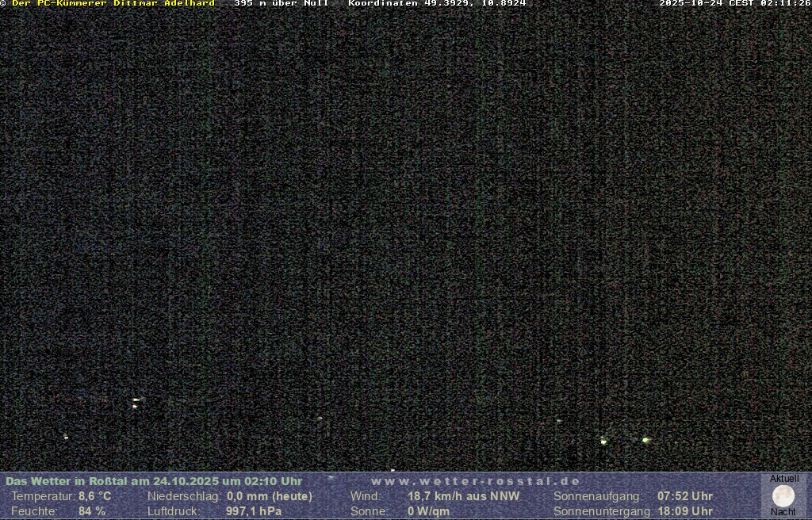Click the Niederschlag value 0,0 mm (heute)

[270, 496]
